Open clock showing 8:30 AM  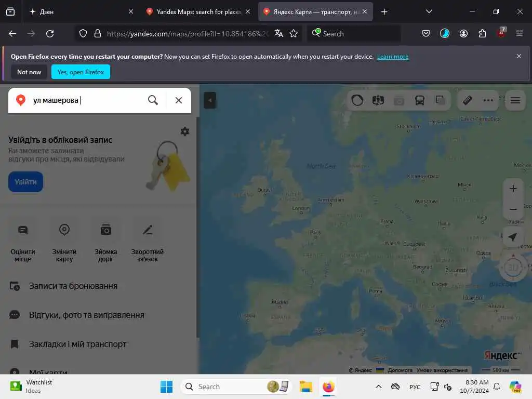coord(474,387)
